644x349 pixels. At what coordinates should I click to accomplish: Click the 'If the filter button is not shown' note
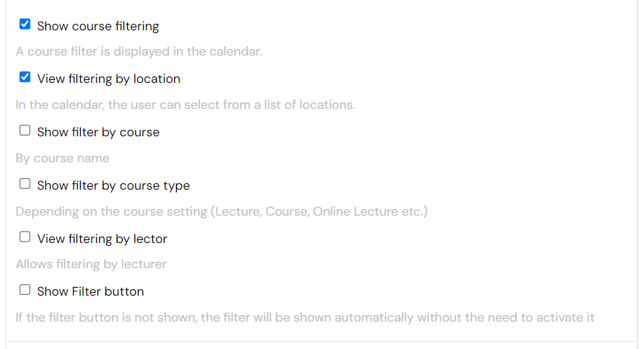tap(305, 318)
